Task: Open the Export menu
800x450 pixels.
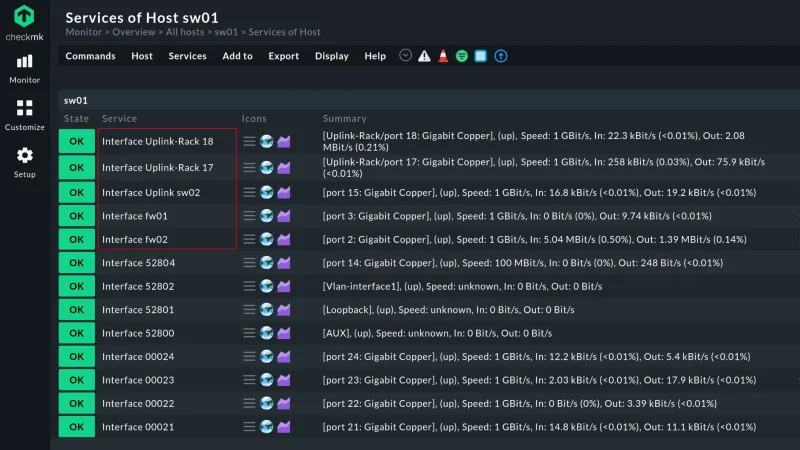Action: coord(283,56)
